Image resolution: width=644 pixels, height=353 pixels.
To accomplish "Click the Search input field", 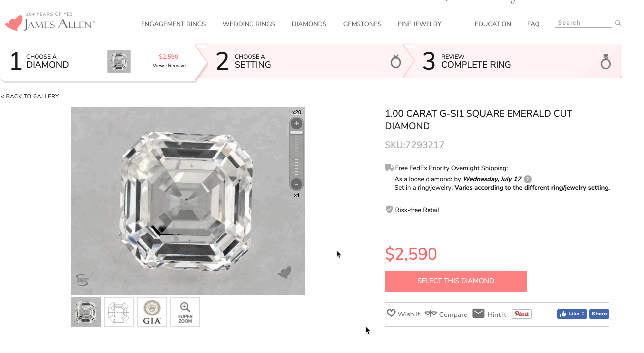I will (x=583, y=23).
